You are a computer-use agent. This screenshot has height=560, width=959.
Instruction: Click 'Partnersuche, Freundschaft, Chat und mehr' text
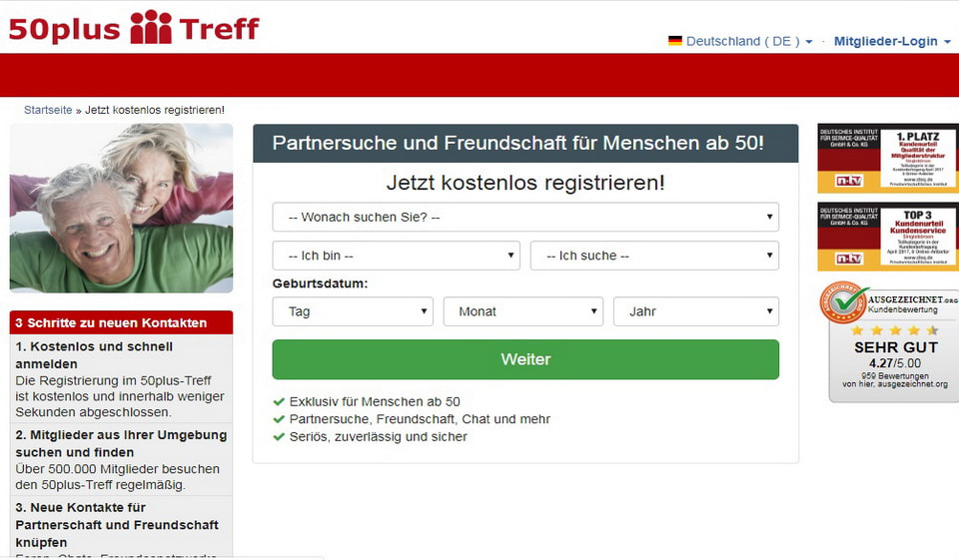(420, 419)
